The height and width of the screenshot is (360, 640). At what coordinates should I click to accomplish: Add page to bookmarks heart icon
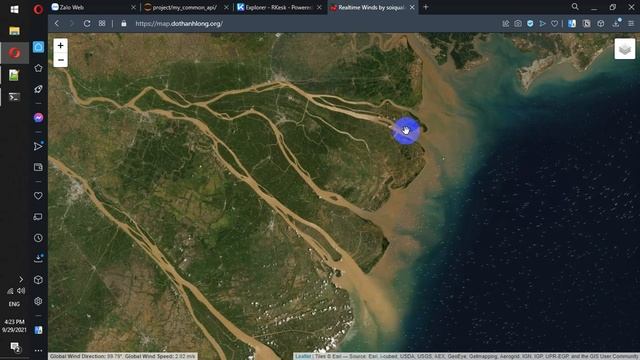[554, 24]
